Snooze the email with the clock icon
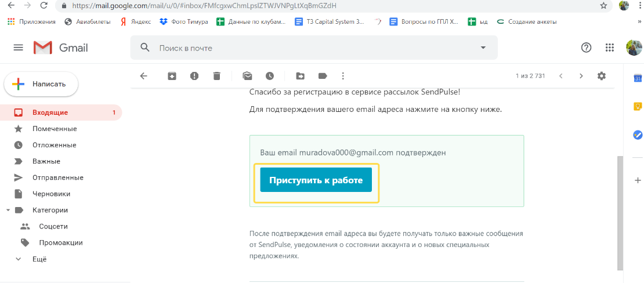This screenshot has height=283, width=644. 270,76
